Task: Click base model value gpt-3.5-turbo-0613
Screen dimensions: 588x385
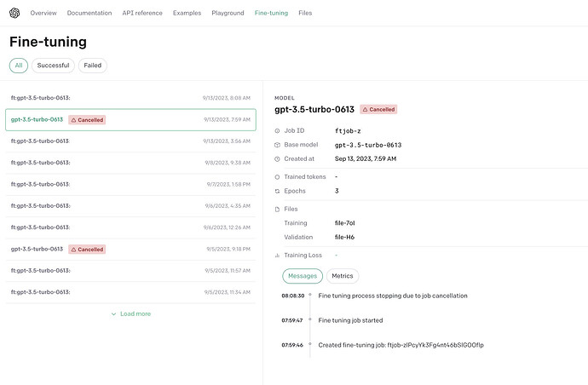Action: 368,145
